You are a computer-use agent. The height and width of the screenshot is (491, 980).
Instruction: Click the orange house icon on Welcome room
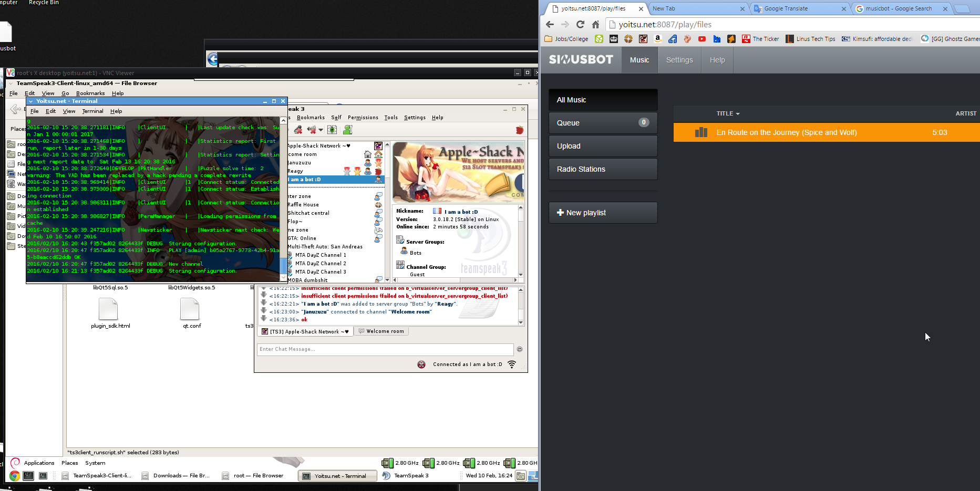(x=378, y=154)
